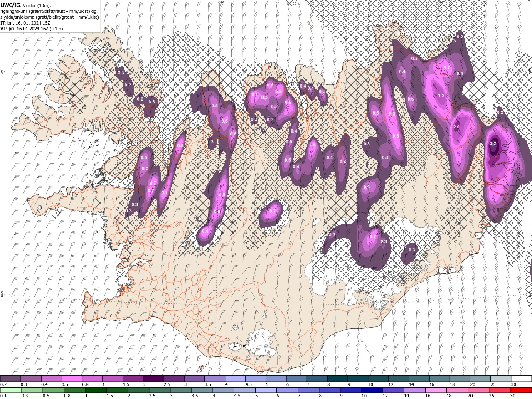Click bottom-row swatch between 25 and 30
This screenshot has width=532, height=399.
500,390
